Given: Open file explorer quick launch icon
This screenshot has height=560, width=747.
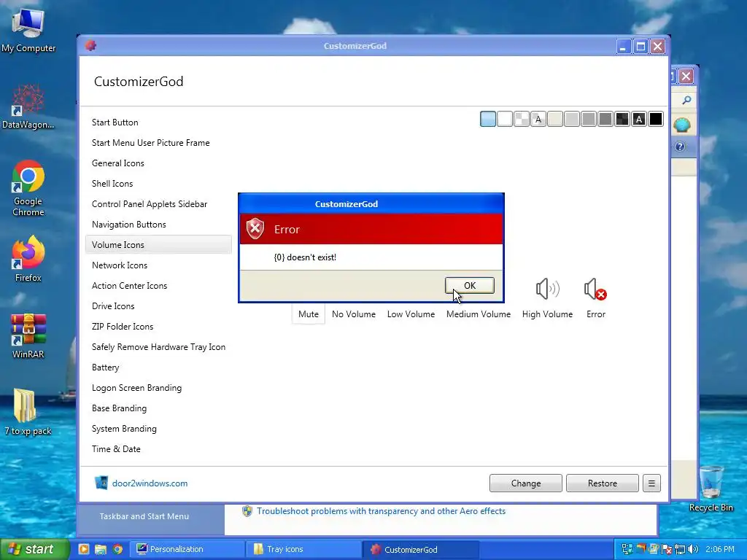Looking at the screenshot, I should tap(101, 549).
